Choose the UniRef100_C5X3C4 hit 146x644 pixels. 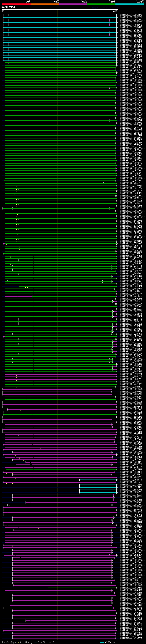point(131,45)
